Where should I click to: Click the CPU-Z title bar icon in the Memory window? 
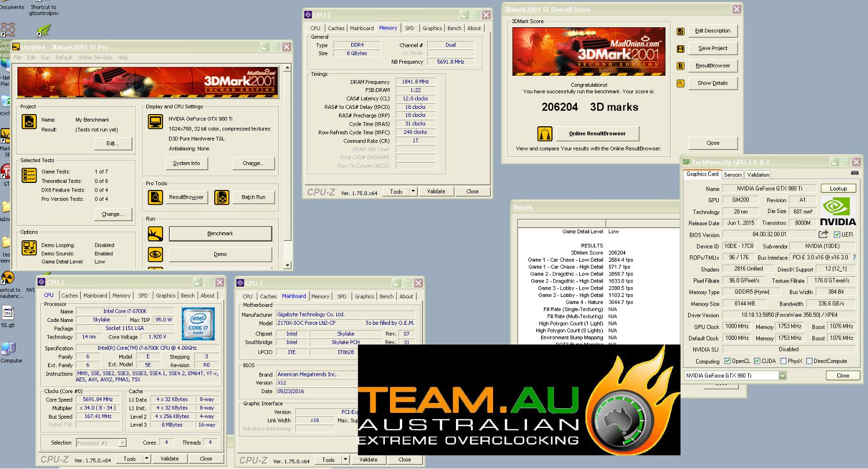pyautogui.click(x=309, y=15)
